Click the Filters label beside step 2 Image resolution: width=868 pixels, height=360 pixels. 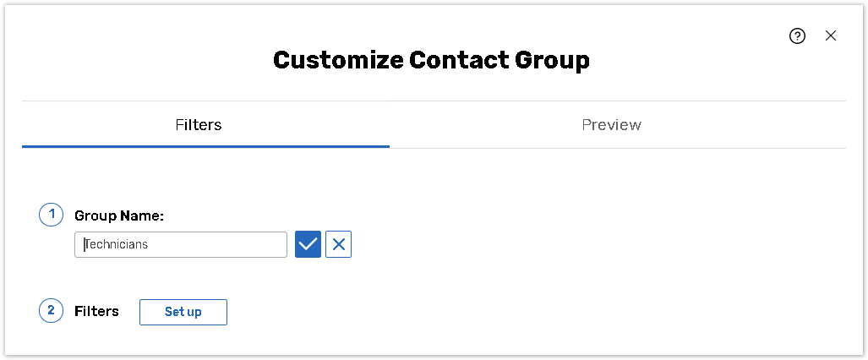tap(96, 312)
